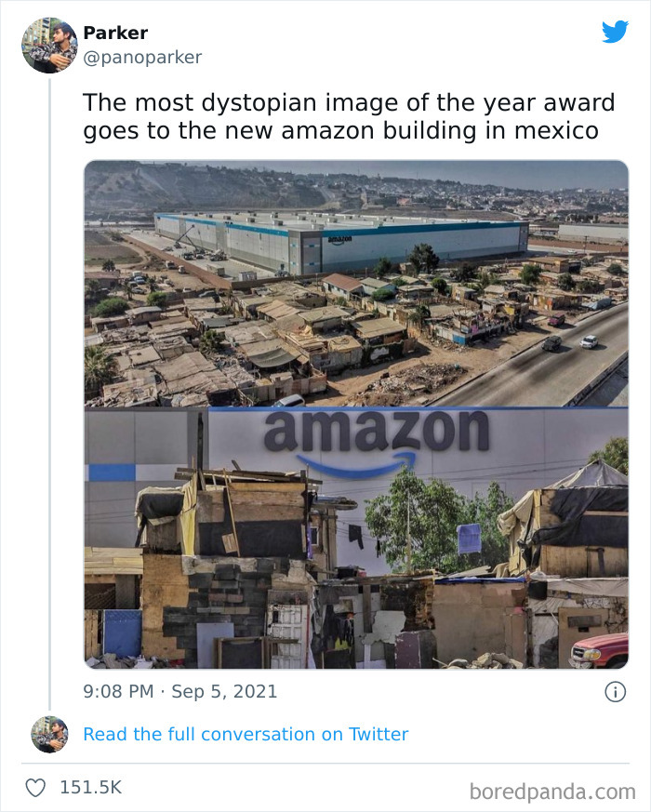
Task: Click the boredpanda.com watermark
Action: (552, 792)
